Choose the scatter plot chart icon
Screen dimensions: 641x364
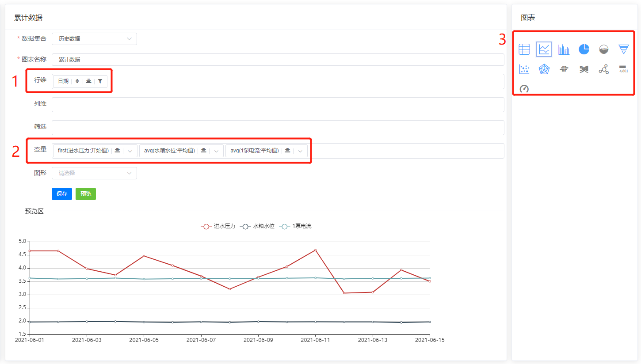(x=524, y=69)
